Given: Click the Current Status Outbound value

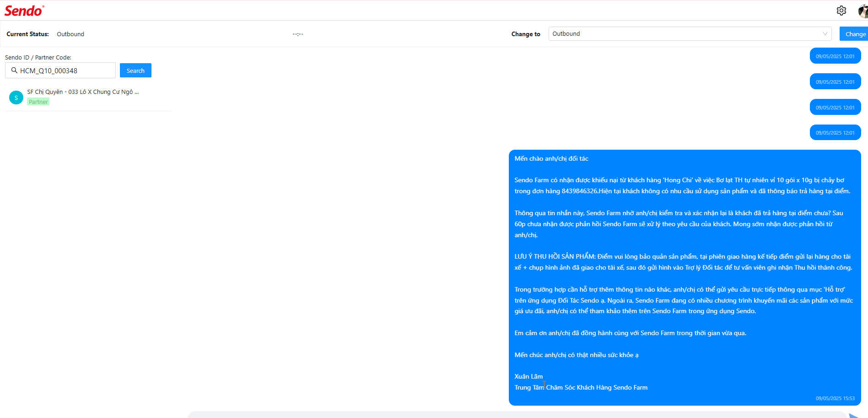Looking at the screenshot, I should pyautogui.click(x=70, y=34).
